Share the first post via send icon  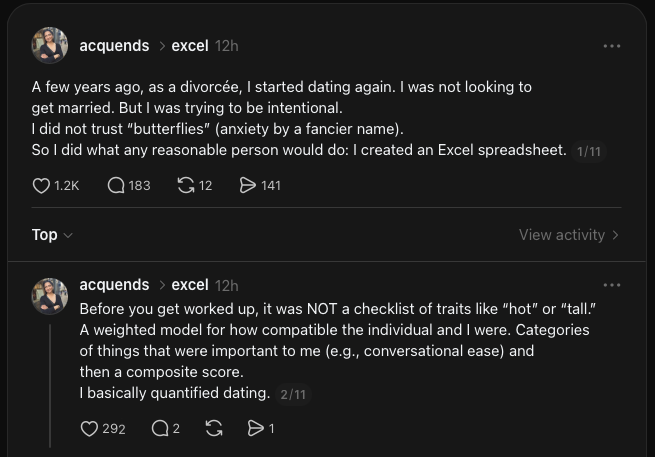click(x=248, y=185)
